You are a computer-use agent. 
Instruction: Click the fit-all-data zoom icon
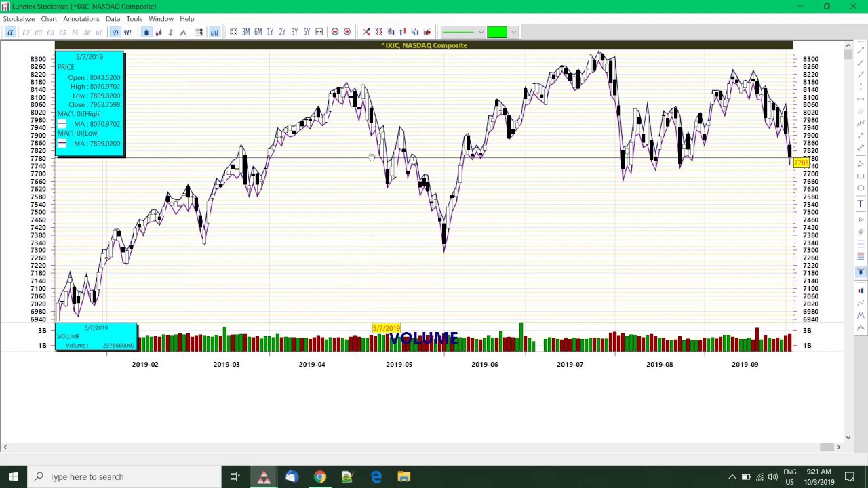coord(233,32)
